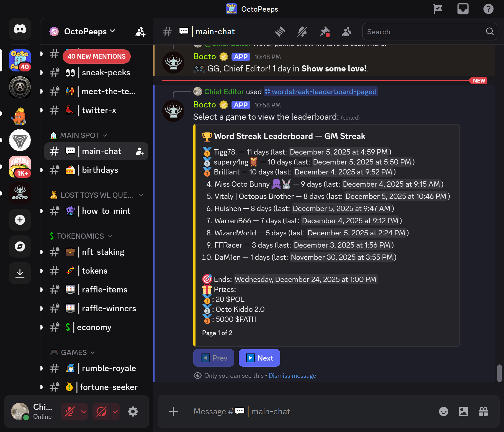The height and width of the screenshot is (432, 504).
Task: Open the emoji picker
Action: [x=443, y=412]
